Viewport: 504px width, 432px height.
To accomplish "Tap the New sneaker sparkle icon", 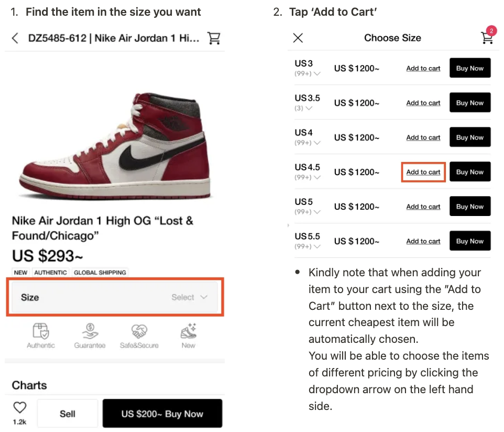I will point(188,331).
